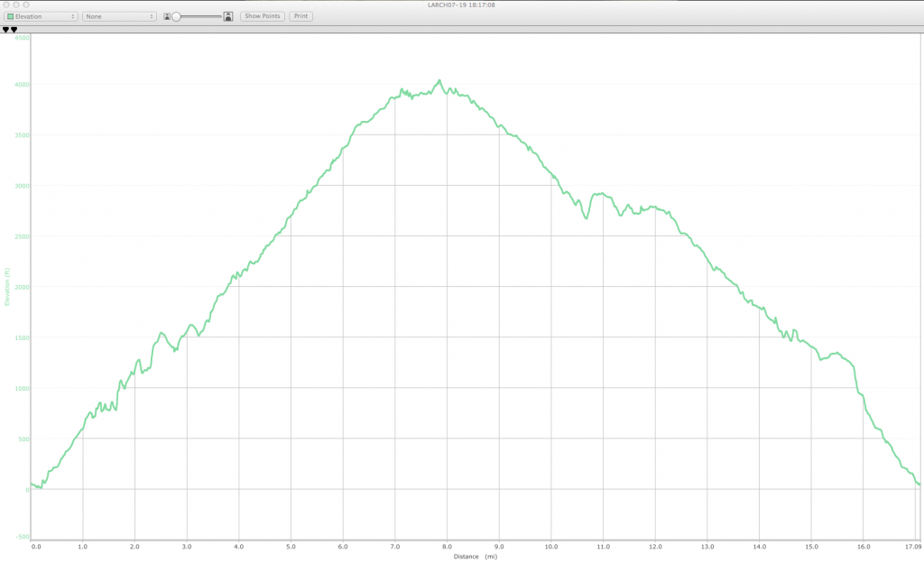Open the None secondary data dropdown
Image resolution: width=924 pixels, height=562 pixels.
tap(117, 15)
